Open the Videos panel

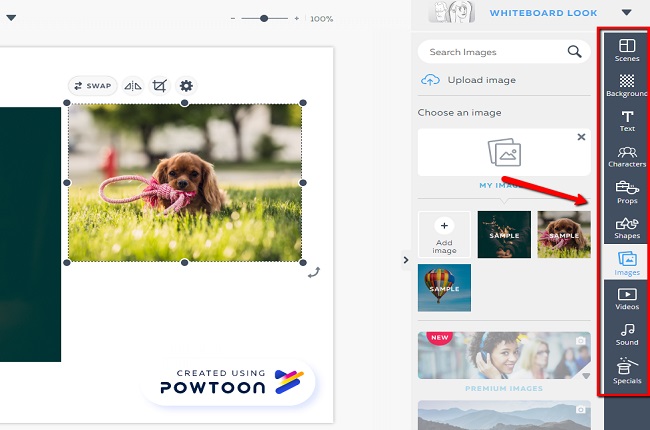click(x=627, y=298)
